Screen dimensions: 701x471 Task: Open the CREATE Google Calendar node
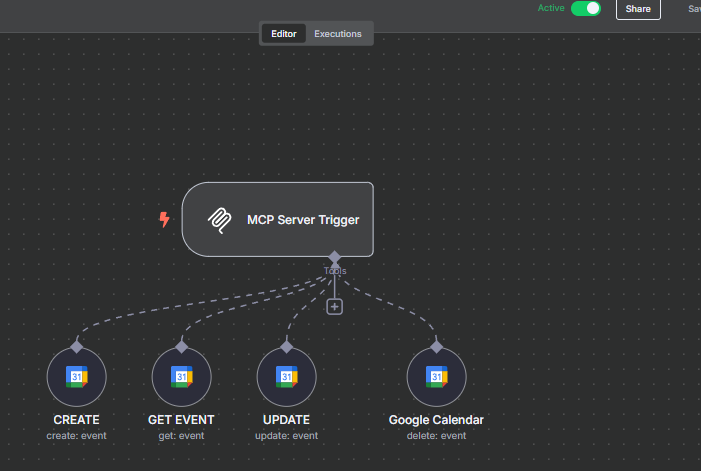[76, 377]
